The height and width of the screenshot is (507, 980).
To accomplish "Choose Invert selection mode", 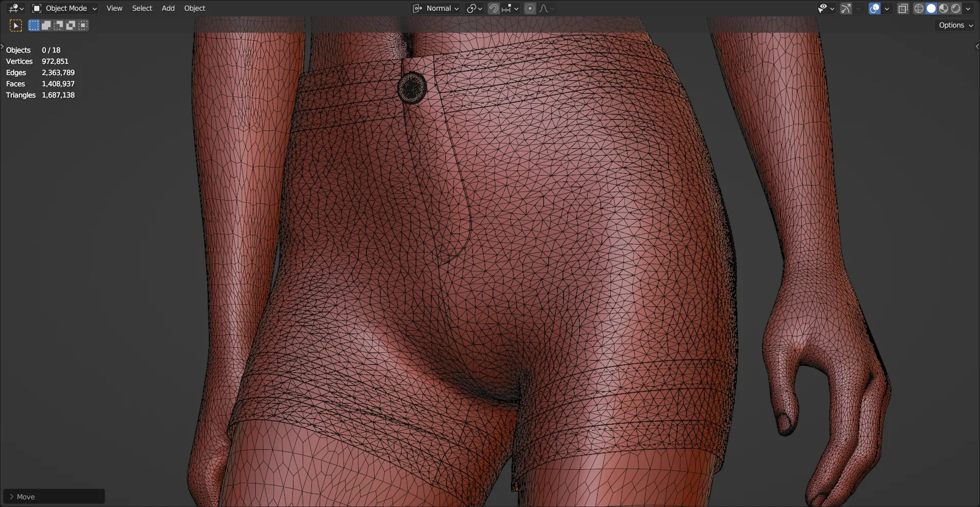I will (70, 25).
